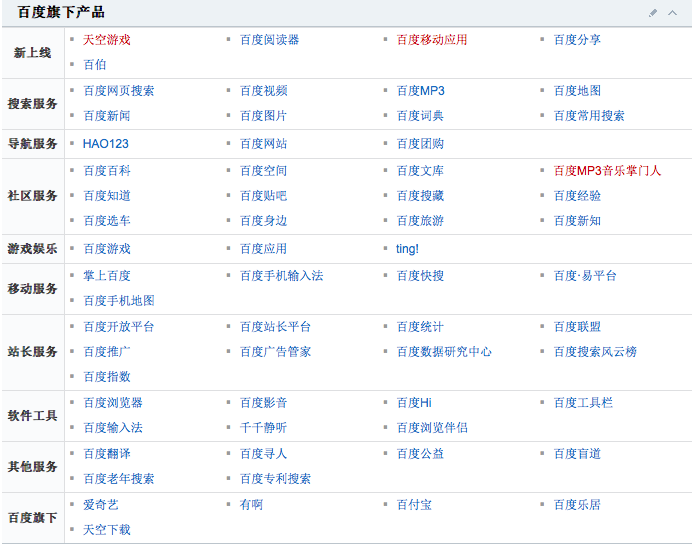Go to 百度公益
Viewport: 692px width, 545px height.
[420, 454]
